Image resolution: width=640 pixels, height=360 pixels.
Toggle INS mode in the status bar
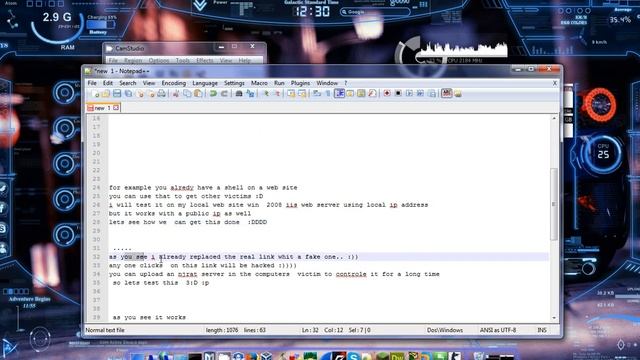(x=542, y=330)
